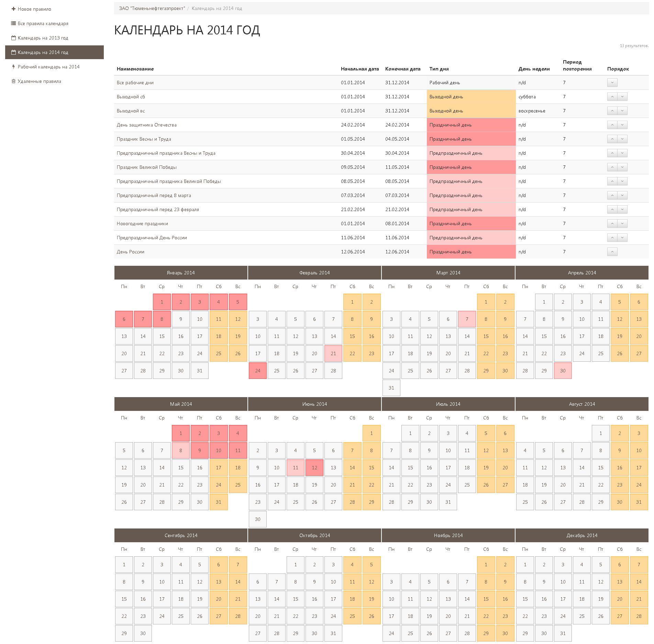Move Новогодние праздники rule down
This screenshot has width=654, height=644.
click(x=622, y=223)
